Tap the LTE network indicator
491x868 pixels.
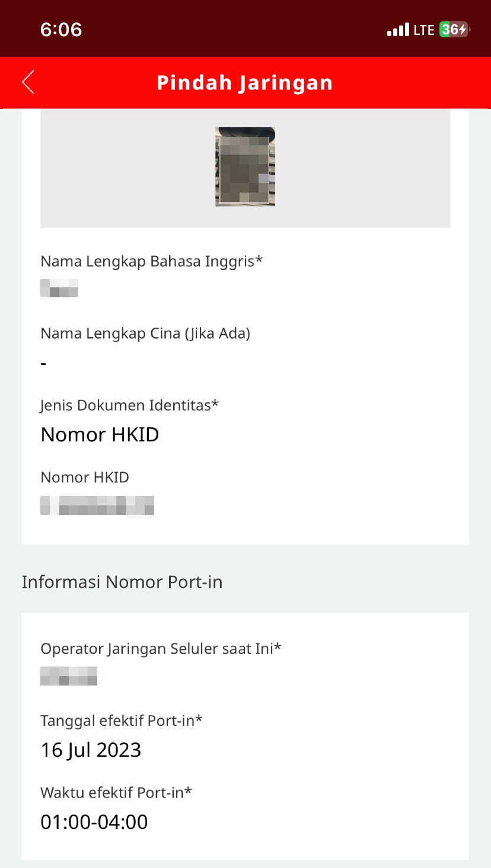coord(424,30)
